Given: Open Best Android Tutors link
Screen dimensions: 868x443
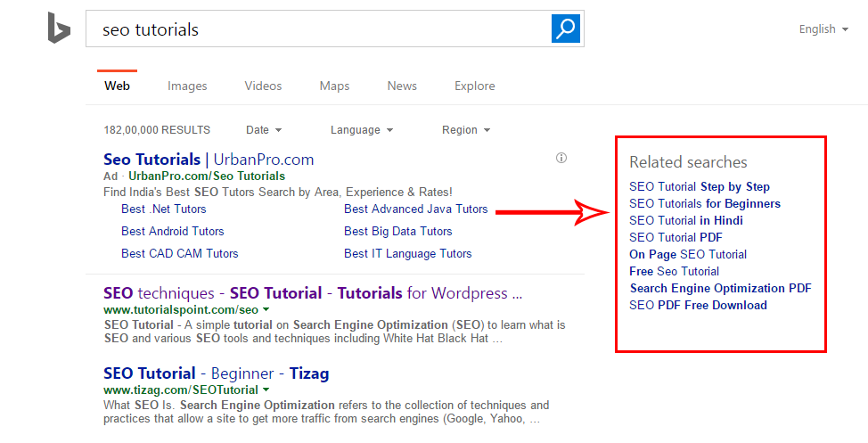Looking at the screenshot, I should (x=173, y=232).
